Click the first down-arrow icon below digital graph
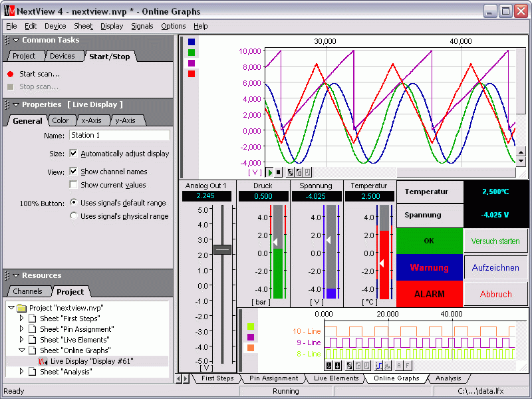This screenshot has width=532, height=399. pos(329,365)
